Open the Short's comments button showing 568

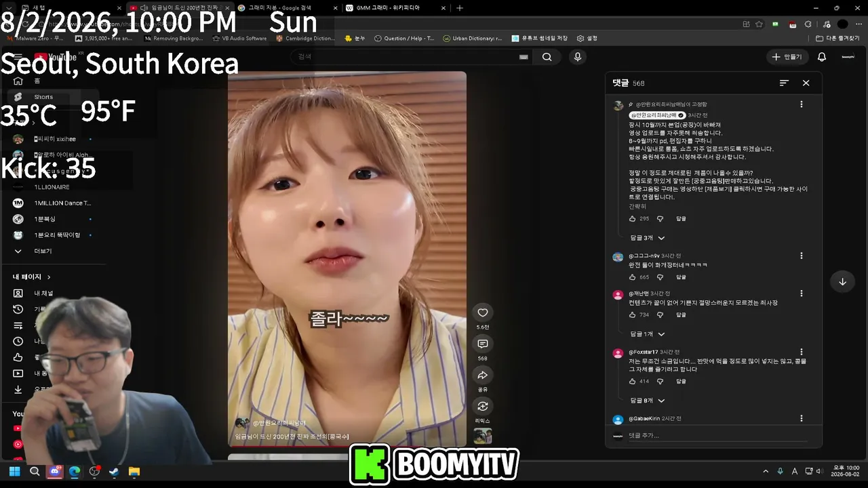[x=483, y=344]
